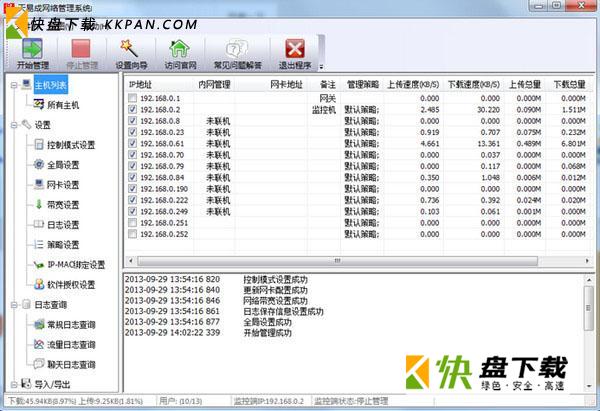Click 监控机 remark in 192.168.0.2 row
The height and width of the screenshot is (411, 600).
click(324, 110)
